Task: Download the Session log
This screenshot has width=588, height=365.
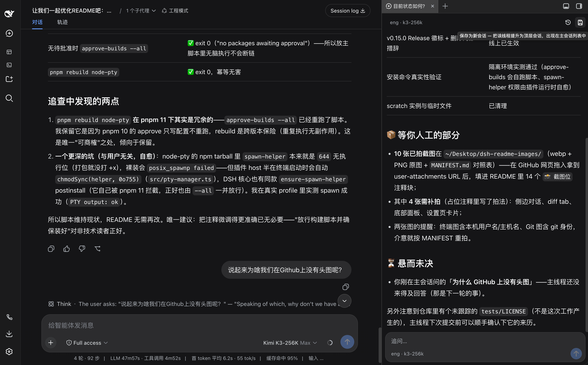Action: pos(347,11)
